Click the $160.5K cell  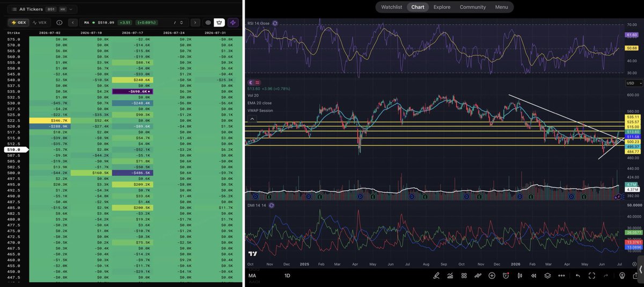[x=90, y=173]
